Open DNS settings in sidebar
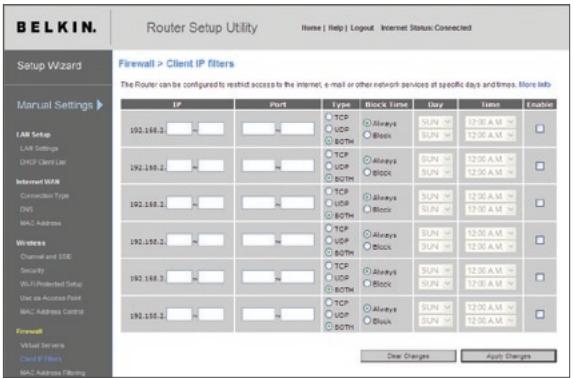This screenshot has width=573, height=379. click(x=26, y=209)
